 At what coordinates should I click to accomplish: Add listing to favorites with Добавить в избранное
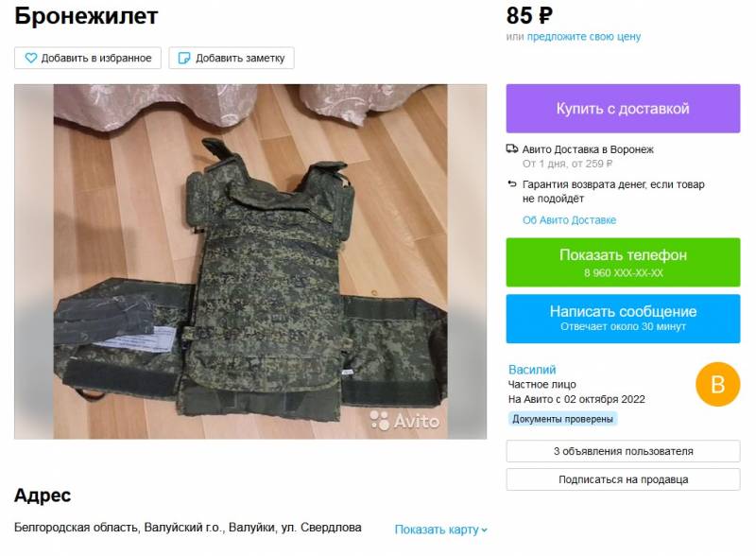pyautogui.click(x=88, y=58)
